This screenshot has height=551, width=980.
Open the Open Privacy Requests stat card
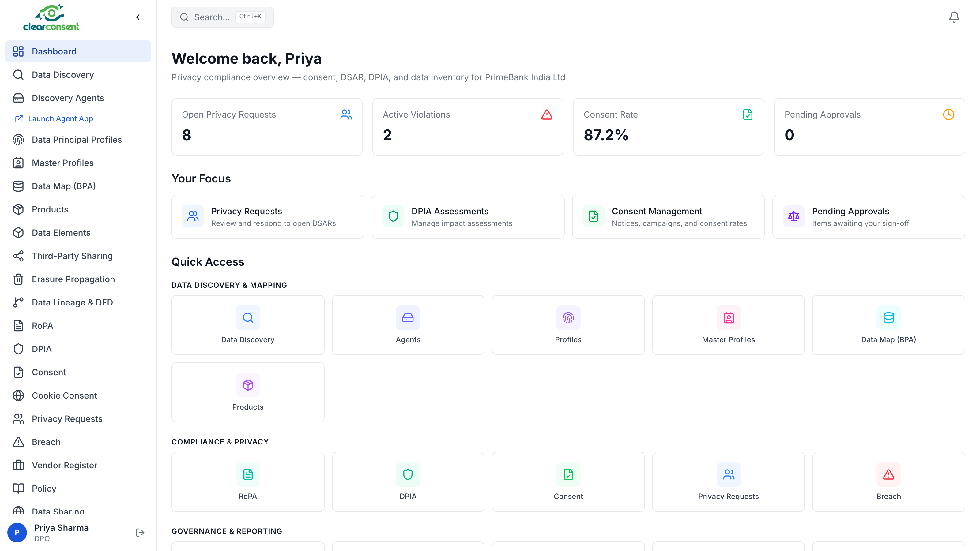point(267,127)
